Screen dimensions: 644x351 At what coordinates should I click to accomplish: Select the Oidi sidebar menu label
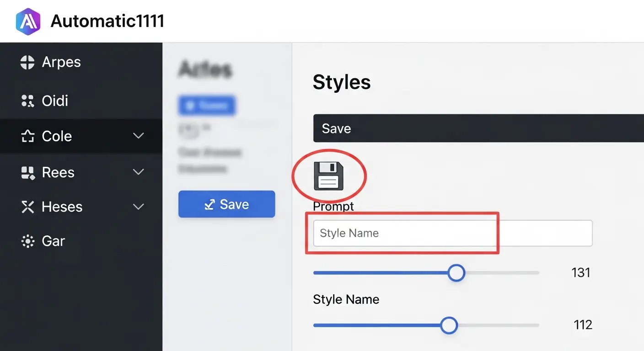[55, 101]
